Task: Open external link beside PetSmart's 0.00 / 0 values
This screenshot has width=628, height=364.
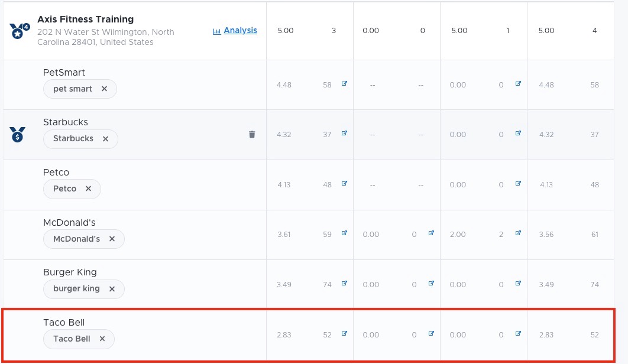Action: click(x=518, y=84)
